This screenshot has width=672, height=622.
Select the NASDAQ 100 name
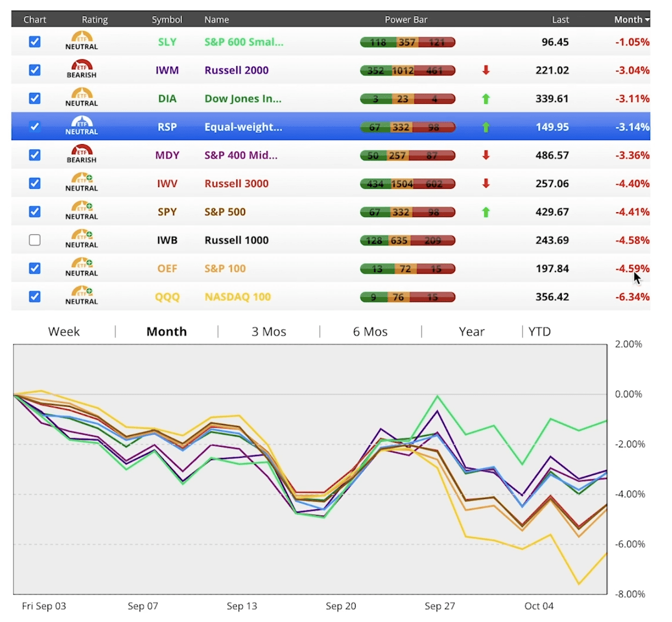(x=237, y=297)
